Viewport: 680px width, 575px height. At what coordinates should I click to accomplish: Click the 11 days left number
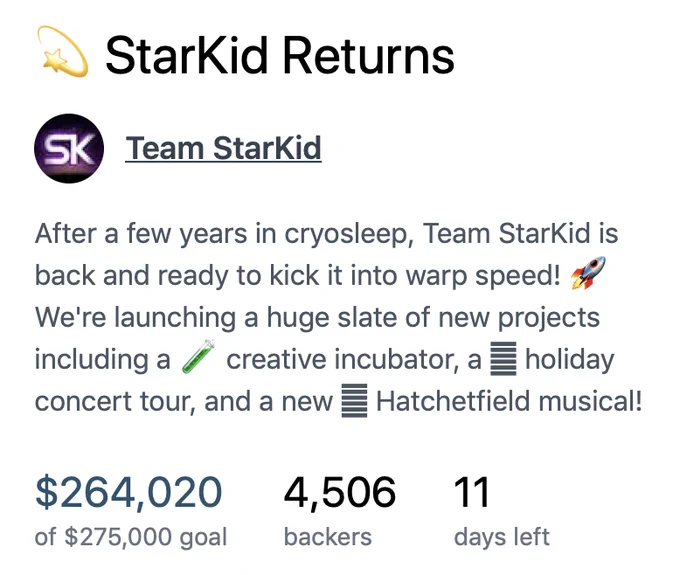[472, 492]
